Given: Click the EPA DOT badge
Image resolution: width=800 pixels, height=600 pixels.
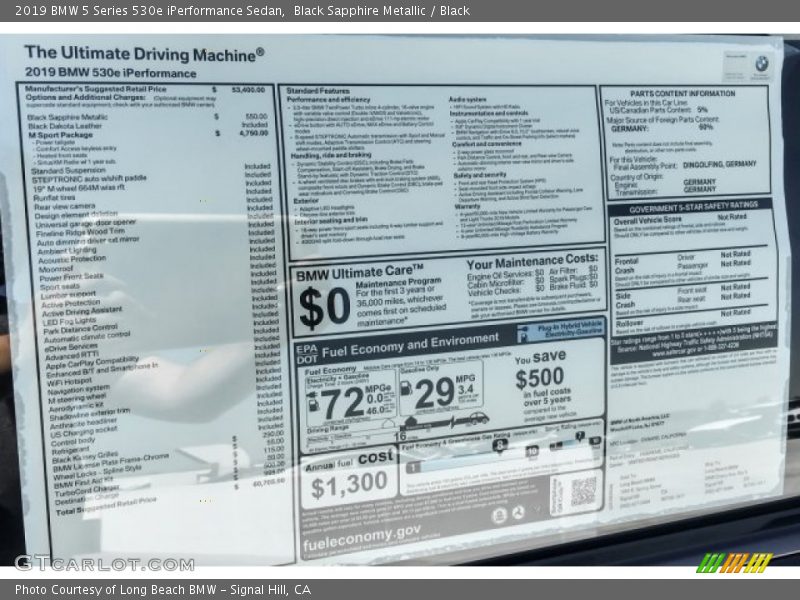Looking at the screenshot, I should (305, 352).
